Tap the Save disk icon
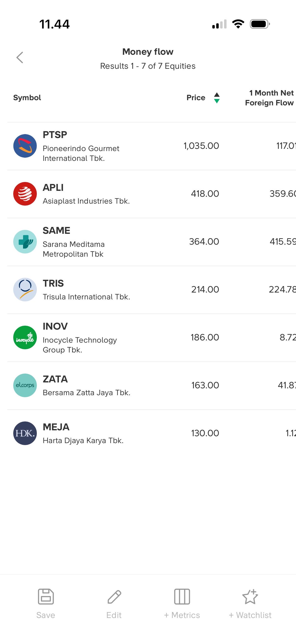Viewport: 296px width, 644px height. [x=46, y=597]
